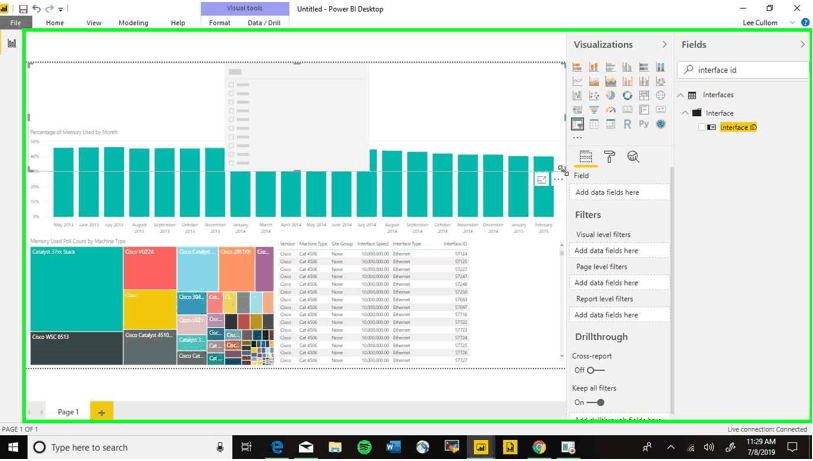Select the waterfall chart visual
The width and height of the screenshot is (813, 461).
[x=577, y=95]
